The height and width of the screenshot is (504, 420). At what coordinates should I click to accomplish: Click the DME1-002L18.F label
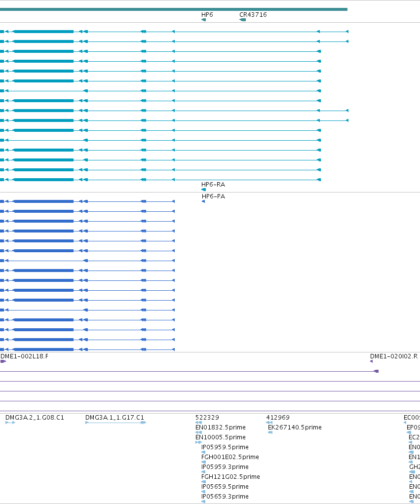(x=24, y=356)
